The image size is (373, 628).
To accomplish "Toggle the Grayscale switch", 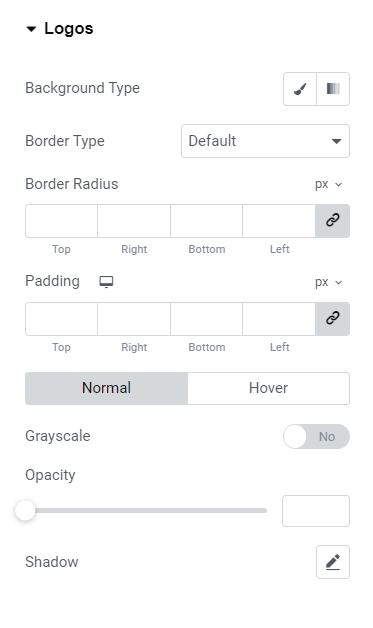I will click(x=316, y=436).
